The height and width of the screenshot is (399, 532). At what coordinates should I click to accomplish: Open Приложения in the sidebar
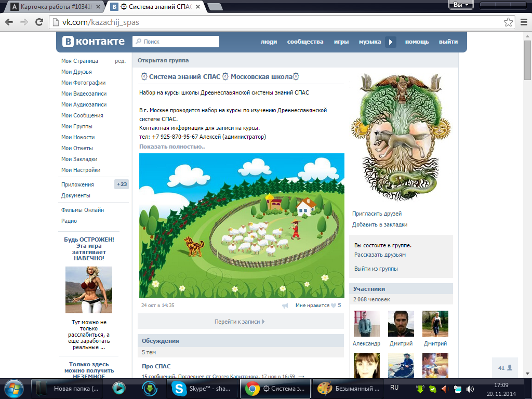tap(77, 184)
